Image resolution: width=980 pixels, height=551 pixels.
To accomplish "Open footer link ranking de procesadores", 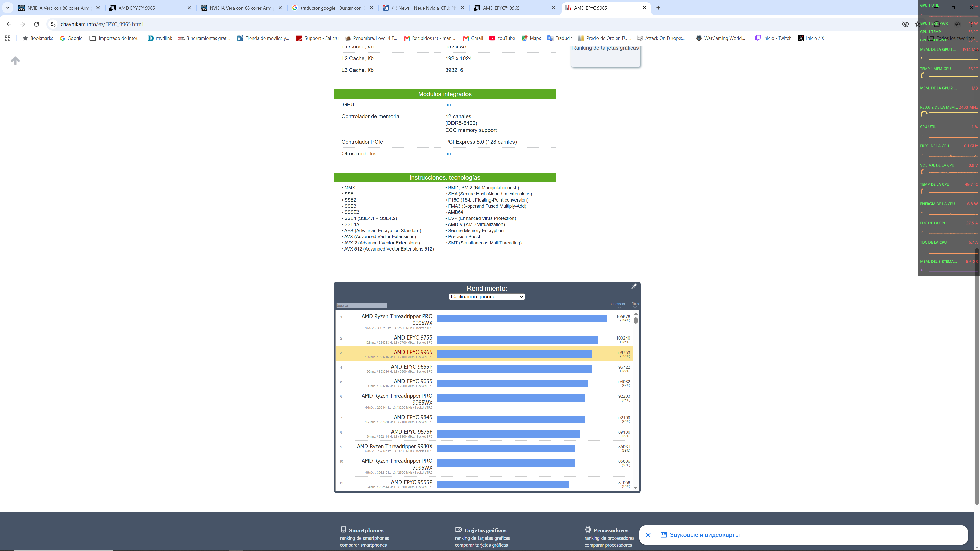I will (x=609, y=538).
